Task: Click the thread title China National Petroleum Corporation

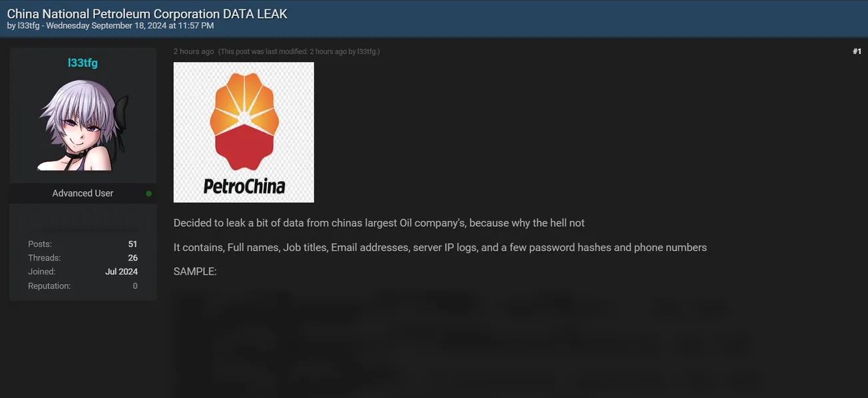Action: (x=147, y=13)
